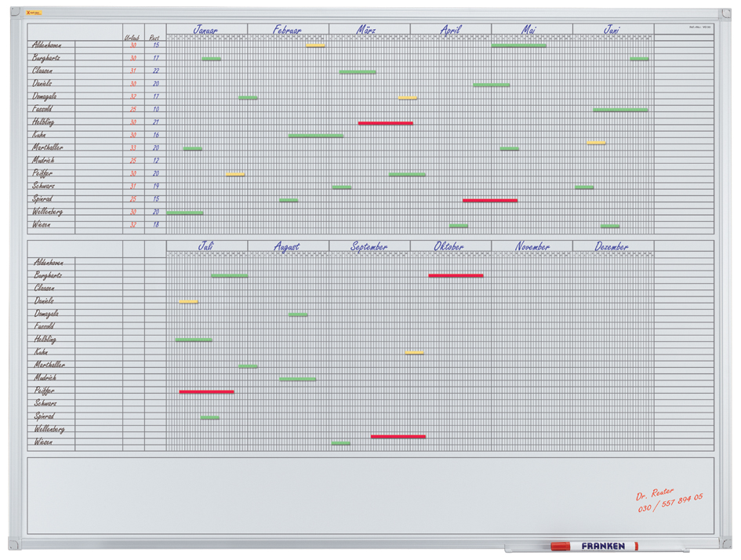Click Marthaller's Urlaub value 33
The image size is (741, 560).
[133, 148]
